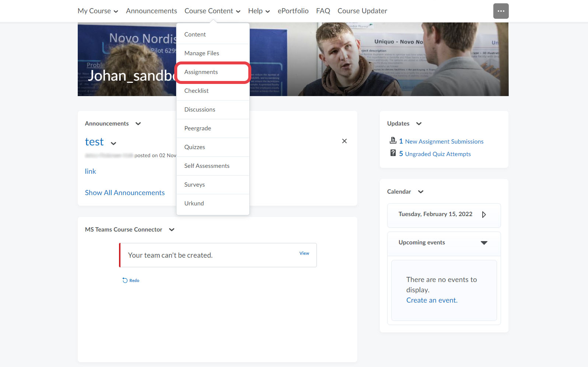Screen dimensions: 588x367
Task: Go to next day in calendar
Action: 484,215
